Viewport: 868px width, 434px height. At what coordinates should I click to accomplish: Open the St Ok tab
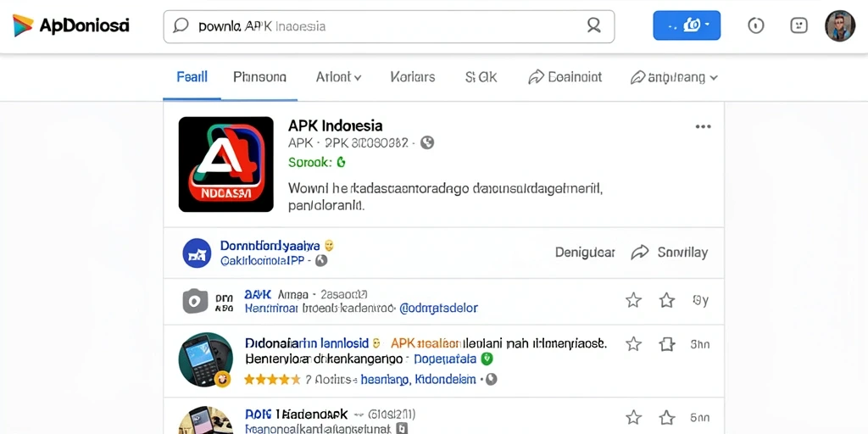pyautogui.click(x=481, y=77)
